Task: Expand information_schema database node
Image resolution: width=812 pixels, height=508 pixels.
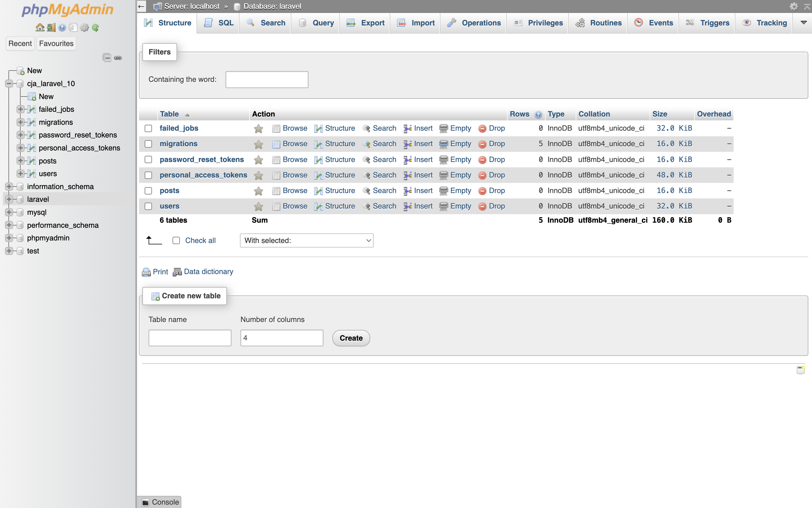Action: coord(9,187)
